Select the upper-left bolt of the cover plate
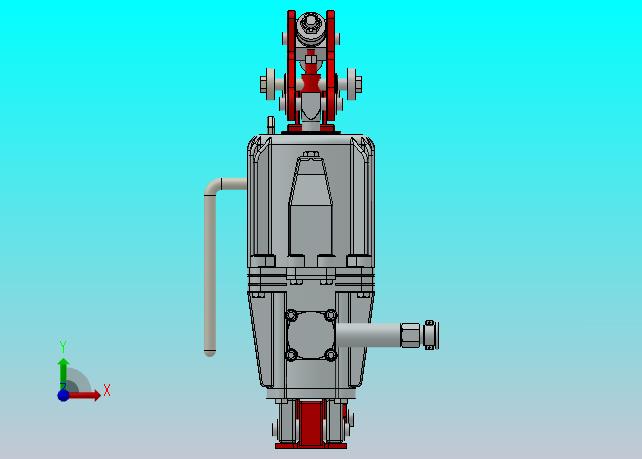The image size is (642, 459). tap(291, 315)
